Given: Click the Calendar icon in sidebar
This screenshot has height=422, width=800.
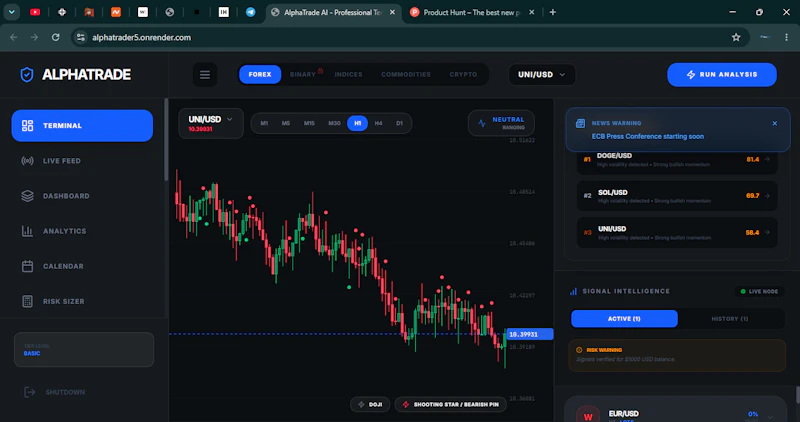Looking at the screenshot, I should coord(28,266).
